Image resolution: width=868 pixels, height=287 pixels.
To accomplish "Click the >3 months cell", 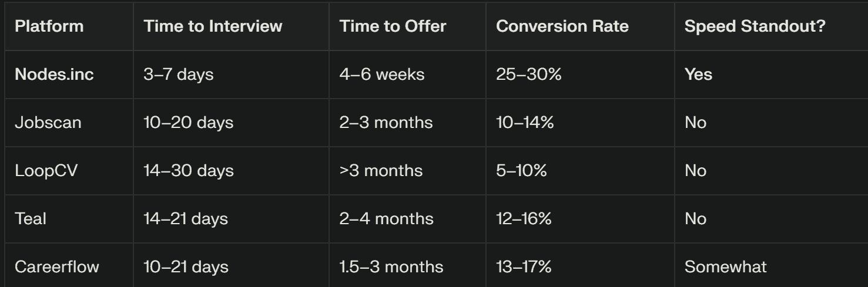I will (381, 171).
